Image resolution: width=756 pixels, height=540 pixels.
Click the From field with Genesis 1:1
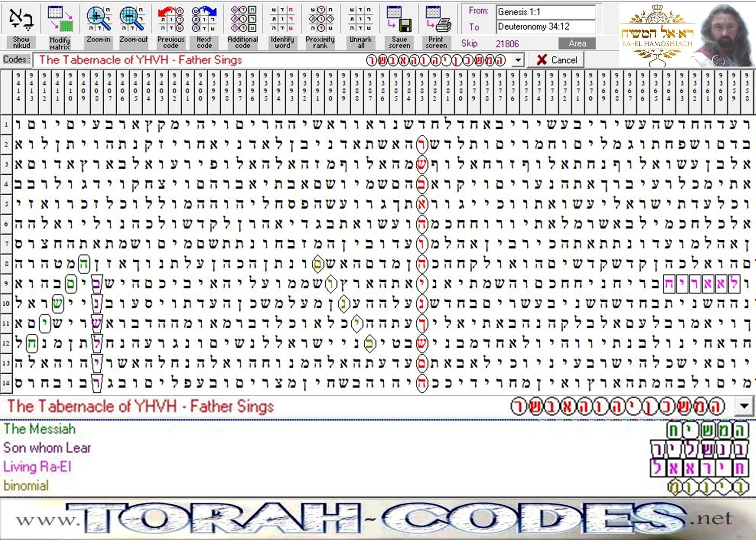click(545, 12)
